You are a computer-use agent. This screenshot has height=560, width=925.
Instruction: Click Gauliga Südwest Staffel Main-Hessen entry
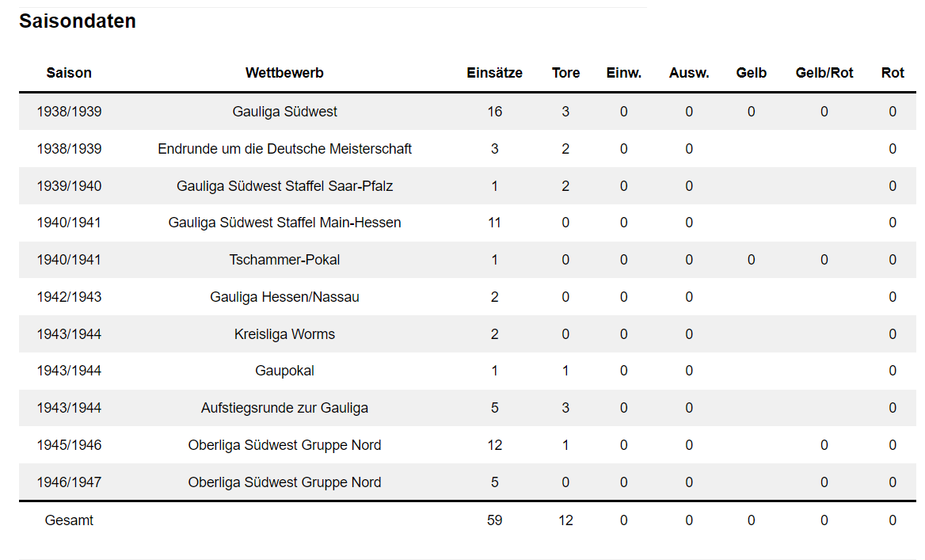point(284,223)
